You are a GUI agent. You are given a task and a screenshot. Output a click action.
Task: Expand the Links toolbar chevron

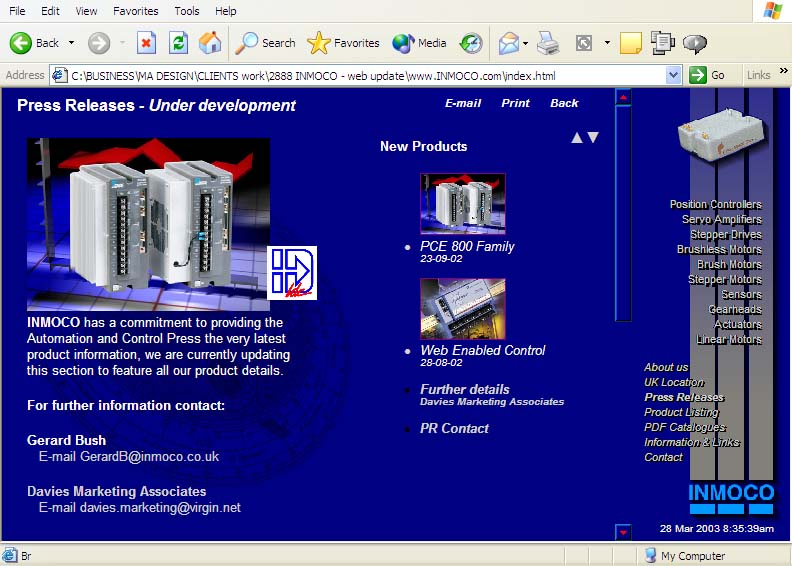coord(783,71)
